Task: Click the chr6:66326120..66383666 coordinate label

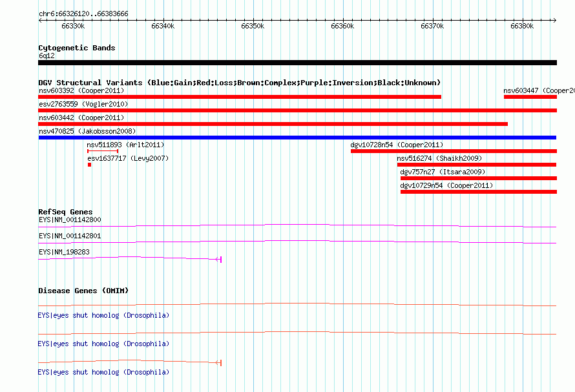Action: coord(83,14)
